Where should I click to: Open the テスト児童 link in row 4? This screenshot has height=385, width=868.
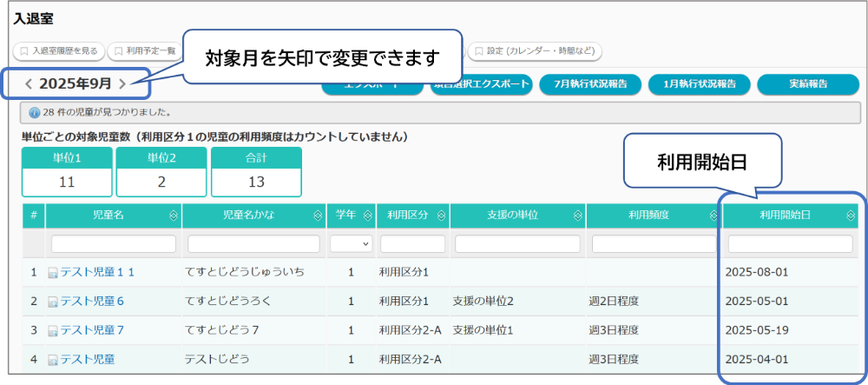point(87,359)
